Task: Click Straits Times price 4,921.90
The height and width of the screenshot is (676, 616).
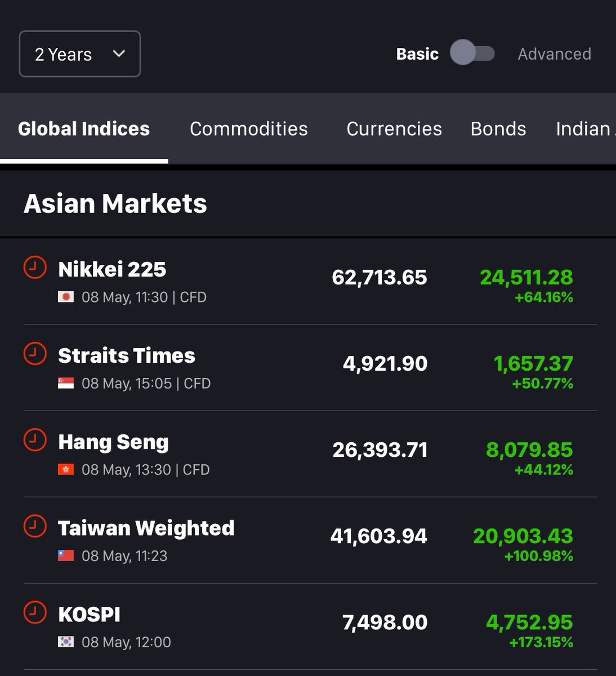Action: (x=385, y=363)
